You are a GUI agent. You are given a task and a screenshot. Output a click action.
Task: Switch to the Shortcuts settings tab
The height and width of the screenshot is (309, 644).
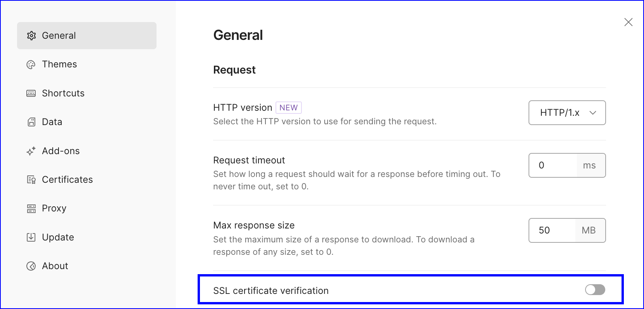coord(63,93)
